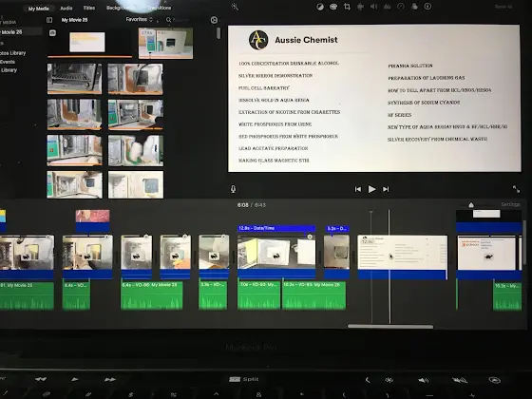This screenshot has width=532, height=399.
Task: Skip to the next clip
Action: (x=386, y=189)
